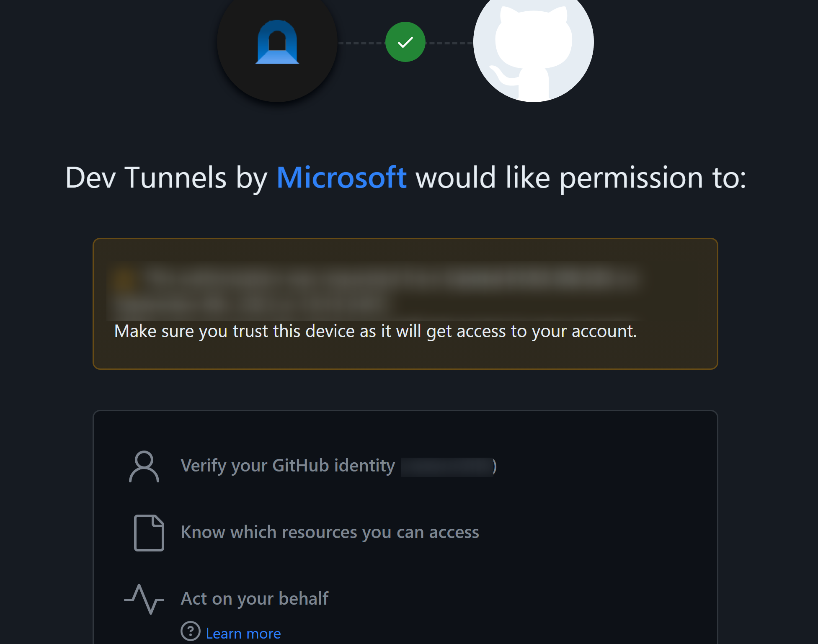This screenshot has width=818, height=644.
Task: Select the Act on your behalf permission
Action: coord(254,599)
